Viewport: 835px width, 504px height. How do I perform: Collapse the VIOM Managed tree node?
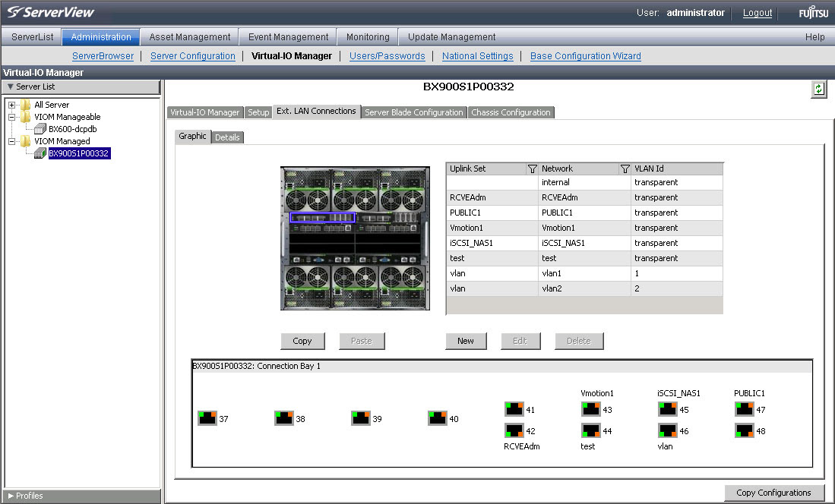click(x=11, y=141)
